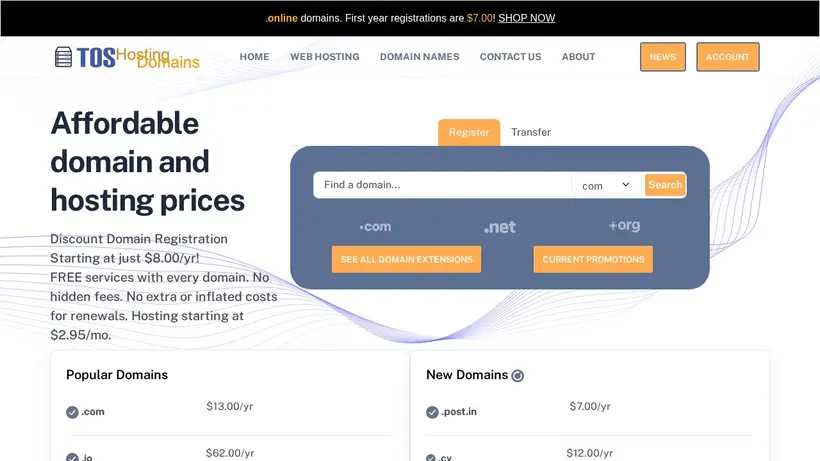Click the .com extension logo in search panel
The height and width of the screenshot is (461, 820).
tap(375, 227)
